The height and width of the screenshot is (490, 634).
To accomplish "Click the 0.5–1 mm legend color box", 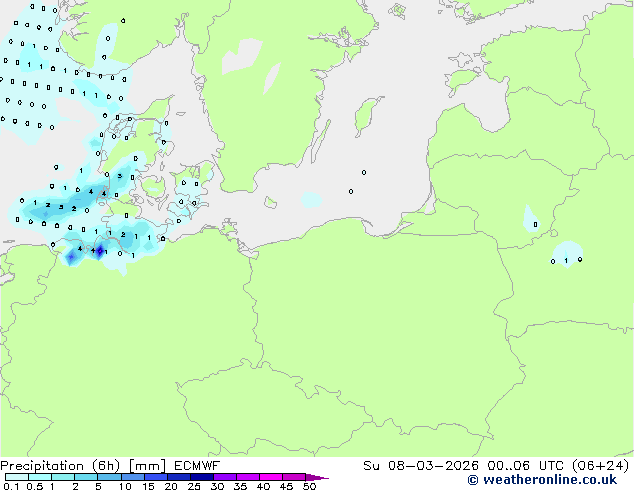I will coord(40,477).
